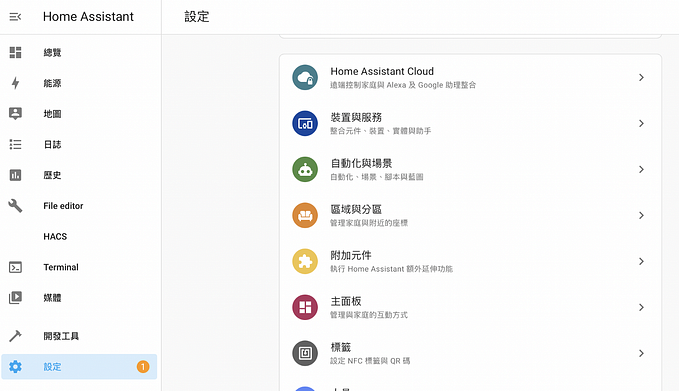679x391 pixels.
Task: Click the 日誌 list icon in sidebar
Action: coord(15,144)
